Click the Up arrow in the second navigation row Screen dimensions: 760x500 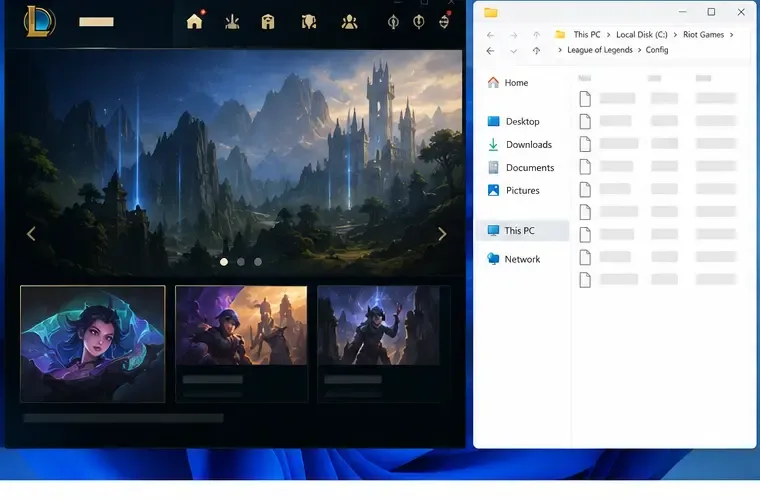point(537,50)
